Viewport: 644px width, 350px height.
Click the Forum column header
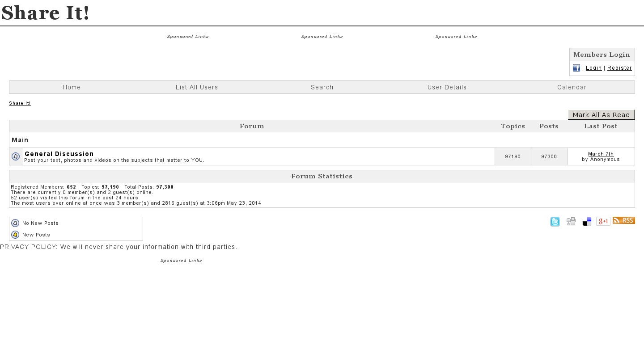252,126
